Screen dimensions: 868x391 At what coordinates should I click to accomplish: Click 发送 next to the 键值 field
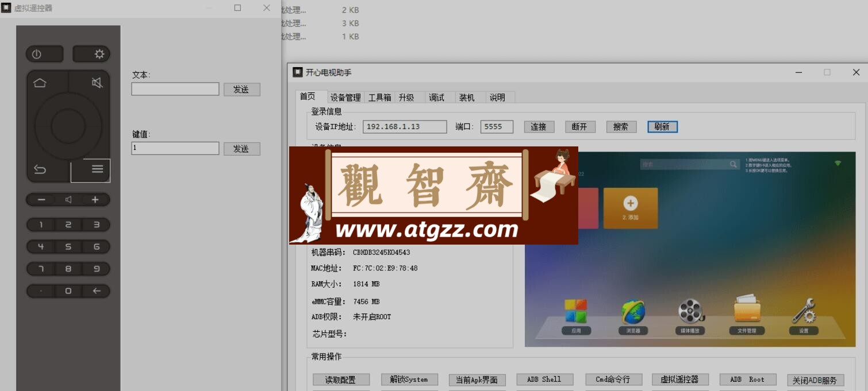pos(242,149)
